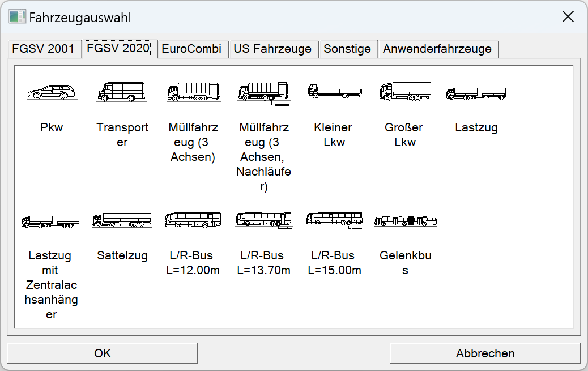Confirm selection with the OK button

tap(102, 353)
